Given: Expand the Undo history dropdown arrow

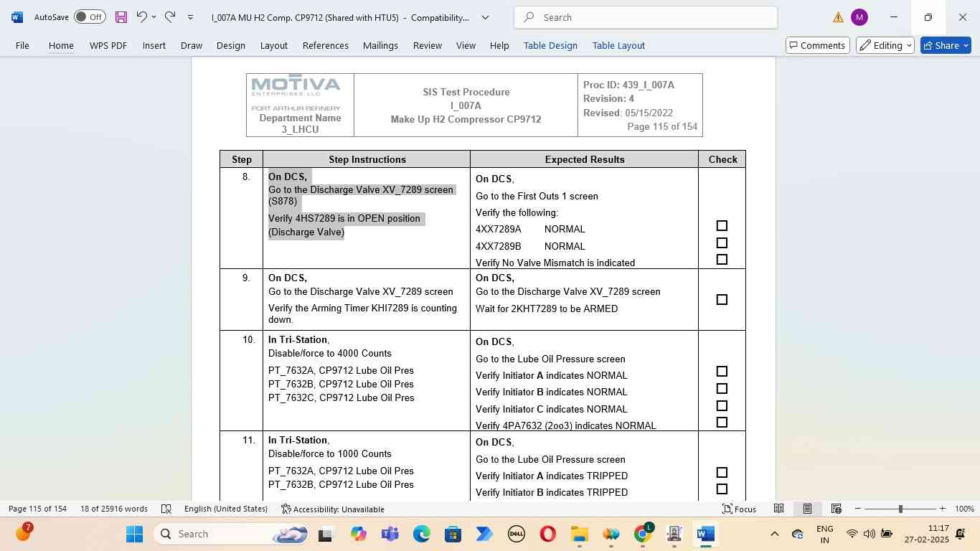Looking at the screenshot, I should click(155, 17).
